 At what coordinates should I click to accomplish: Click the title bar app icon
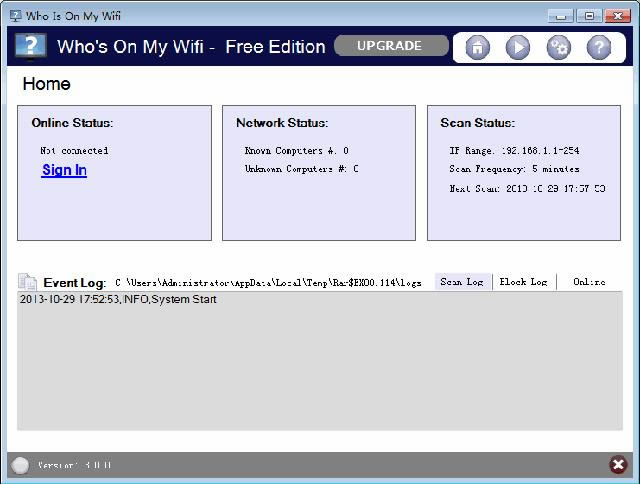16,16
